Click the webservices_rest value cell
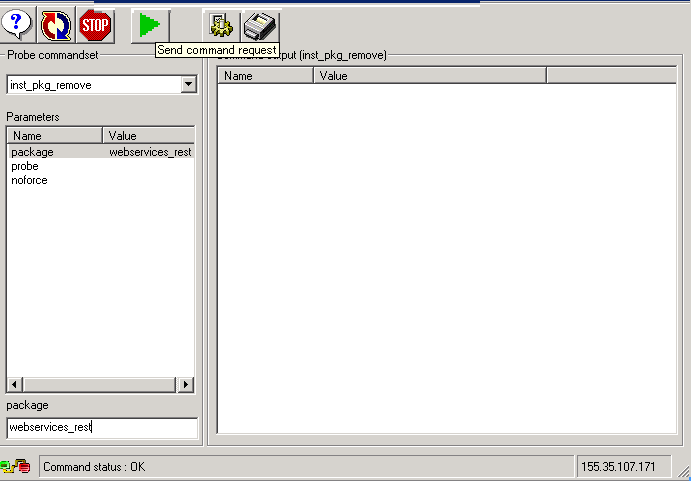 point(150,152)
